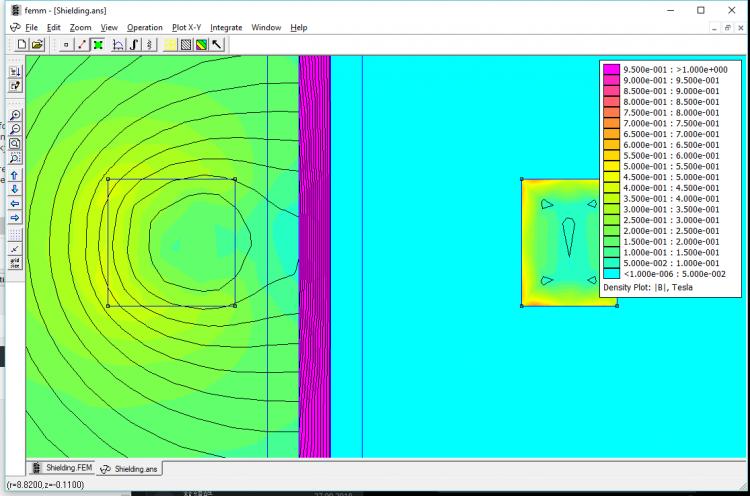Pan view up with the up arrow
Viewport: 750px width, 496px height.
[15, 175]
